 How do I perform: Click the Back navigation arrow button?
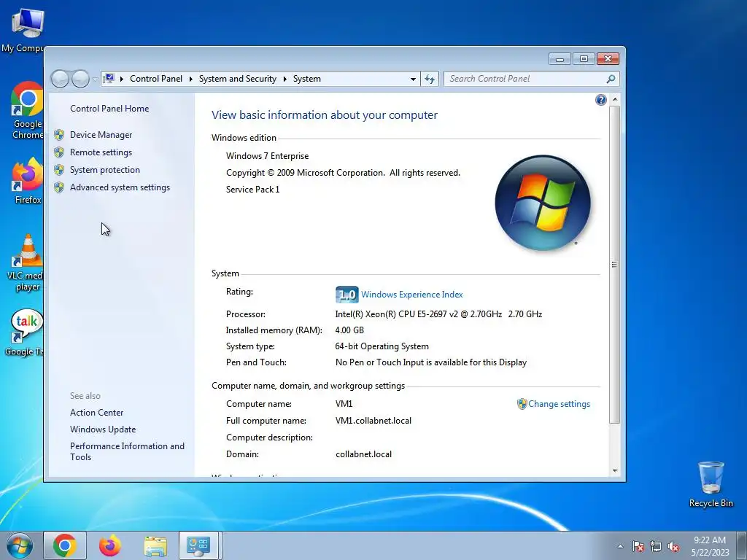(x=60, y=79)
